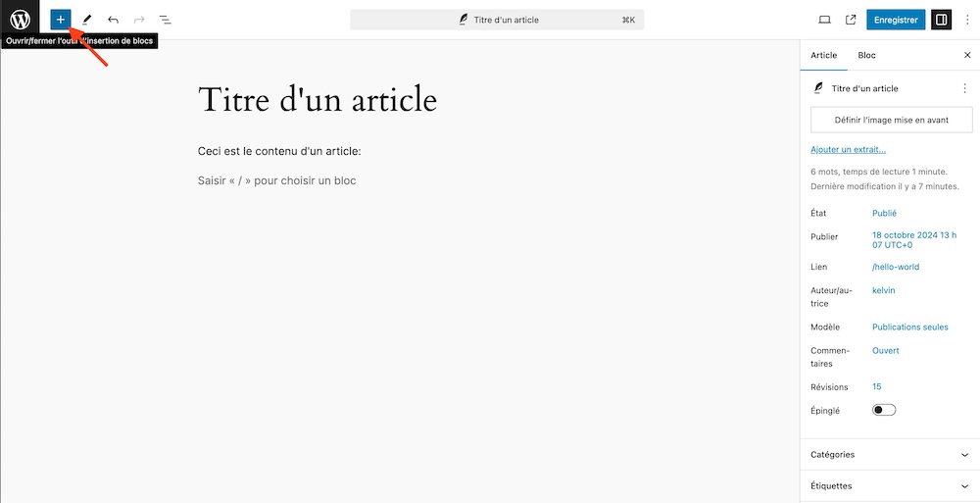Click the ⌘K shortcut hint
Viewport: 980px width, 503px height.
pos(628,20)
